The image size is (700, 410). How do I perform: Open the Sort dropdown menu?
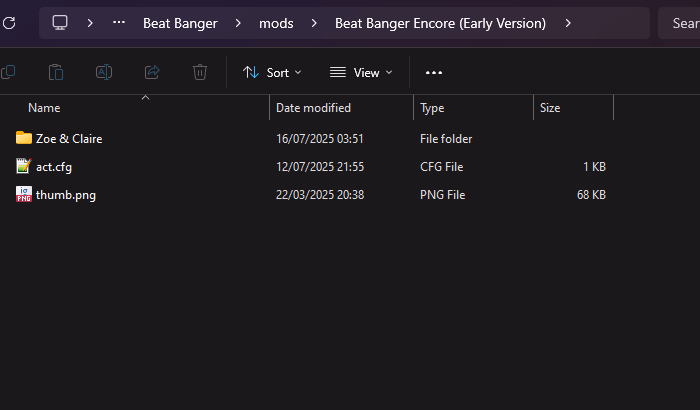click(271, 72)
